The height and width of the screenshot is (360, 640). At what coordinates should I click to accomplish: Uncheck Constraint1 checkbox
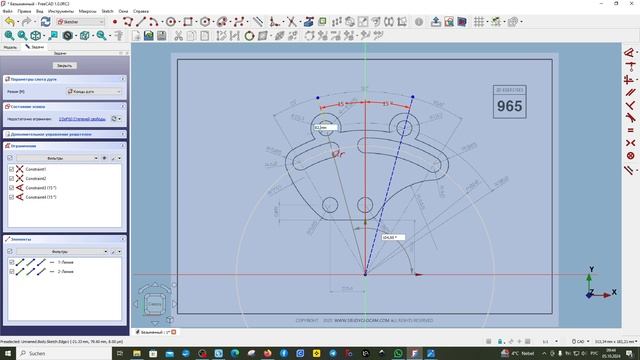point(11,169)
